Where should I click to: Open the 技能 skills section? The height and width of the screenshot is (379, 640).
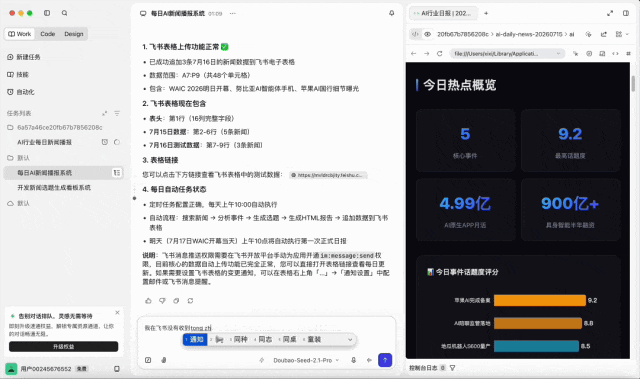click(18, 75)
